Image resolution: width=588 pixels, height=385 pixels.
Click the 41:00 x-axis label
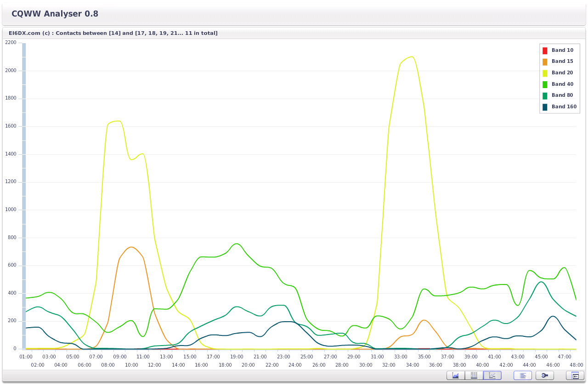click(494, 357)
